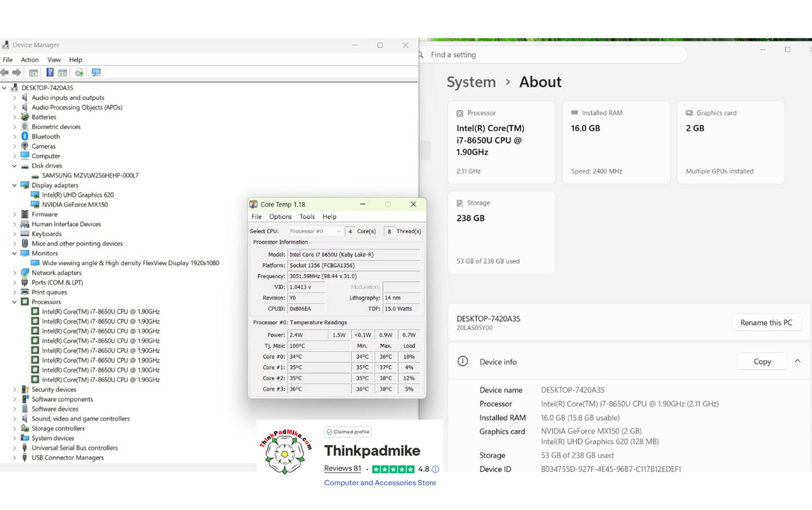Select the Bluetooth icon in the device tree
This screenshot has width=812, height=510.
click(25, 136)
